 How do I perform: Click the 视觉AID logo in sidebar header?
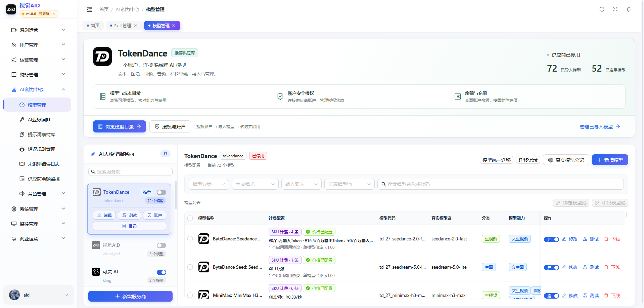point(11,9)
